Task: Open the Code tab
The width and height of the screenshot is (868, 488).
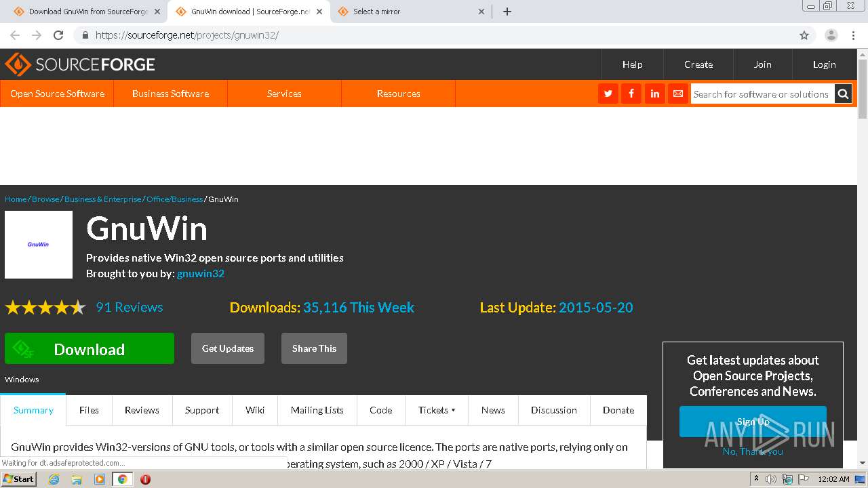Action: point(380,410)
